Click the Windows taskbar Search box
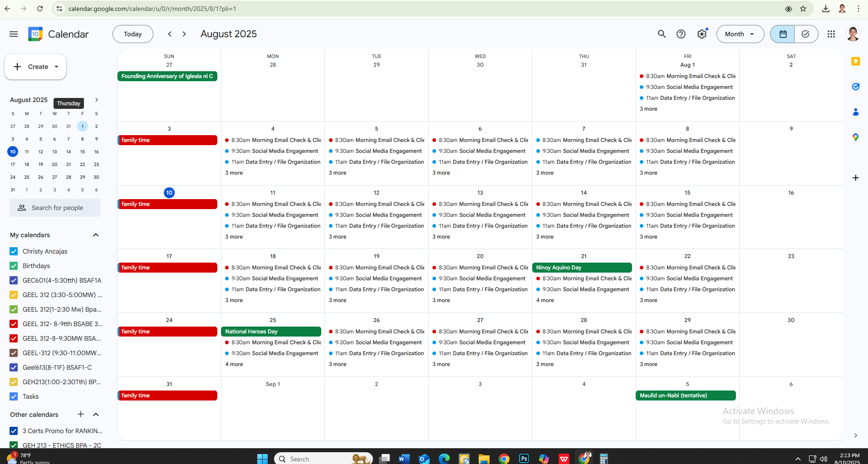Viewport: 868px width, 464px height. point(324,459)
